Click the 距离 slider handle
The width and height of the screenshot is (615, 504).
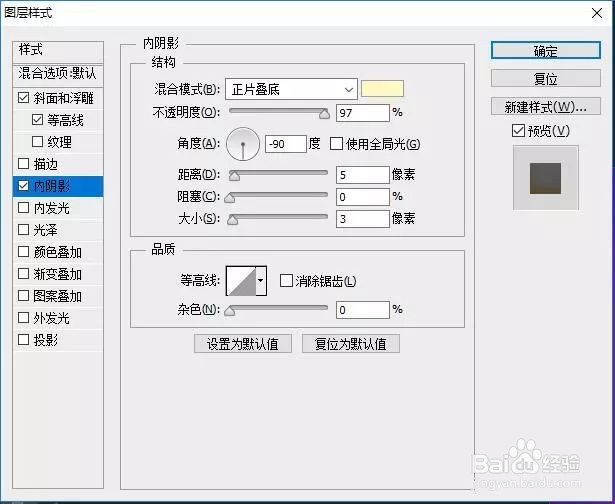click(234, 176)
